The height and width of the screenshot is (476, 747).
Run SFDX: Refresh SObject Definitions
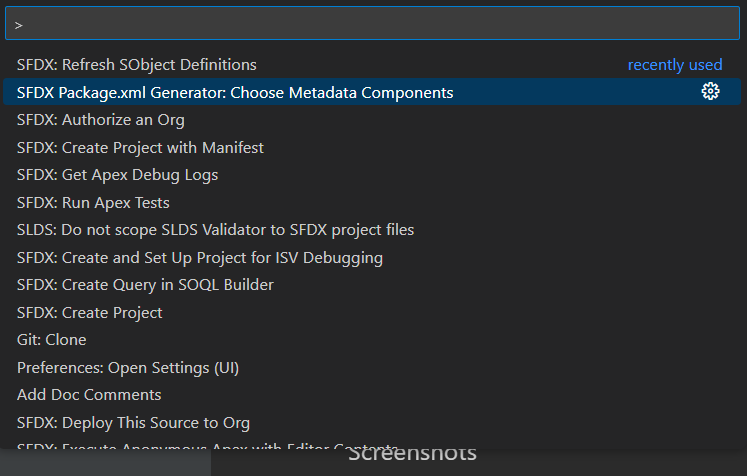372,64
